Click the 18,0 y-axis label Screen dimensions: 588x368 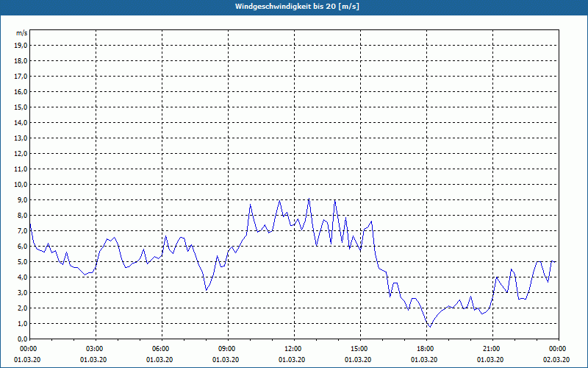click(x=21, y=61)
